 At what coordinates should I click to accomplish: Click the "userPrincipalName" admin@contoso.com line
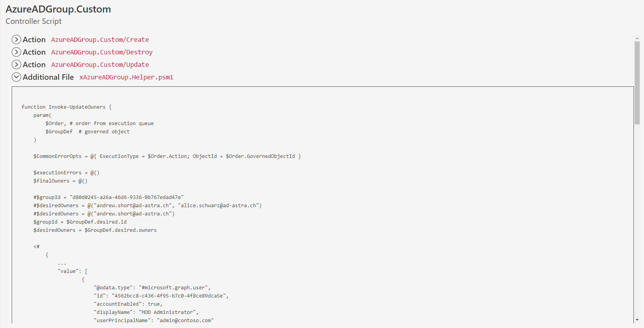pos(154,320)
